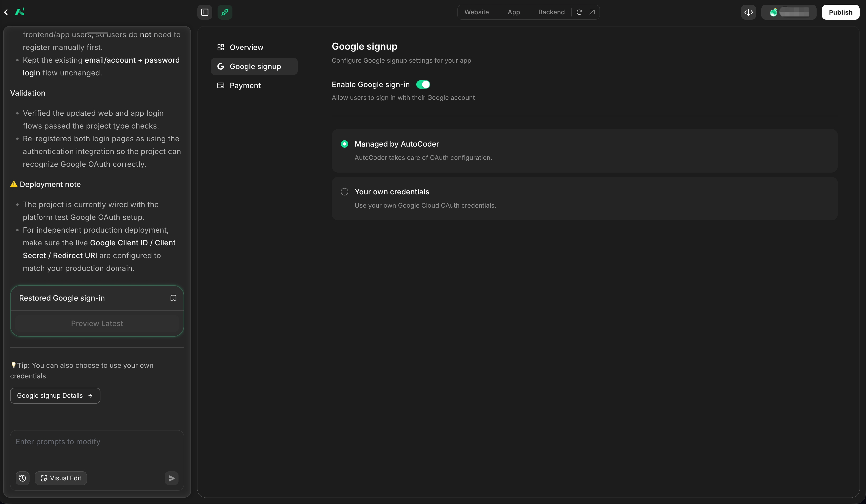Click the Tip about own credentials text
Image resolution: width=866 pixels, height=504 pixels.
[82, 371]
